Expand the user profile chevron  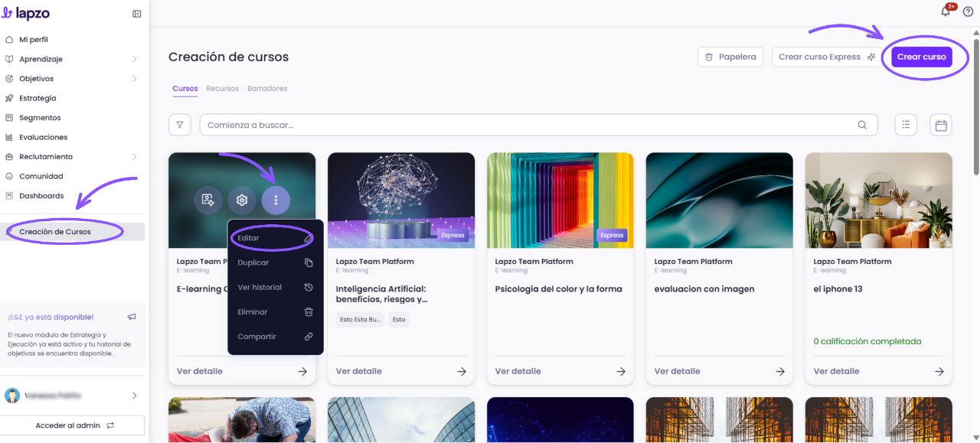point(134,396)
